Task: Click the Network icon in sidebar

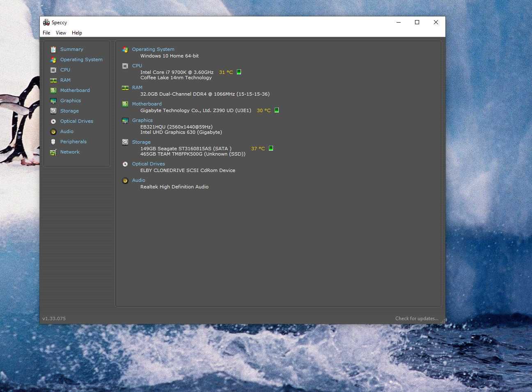Action: (x=53, y=152)
